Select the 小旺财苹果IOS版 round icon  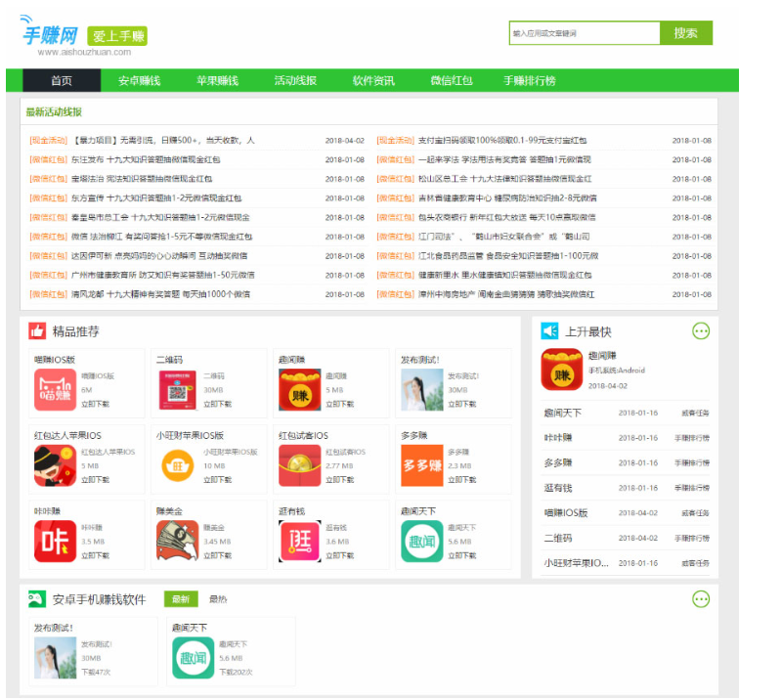point(177,465)
